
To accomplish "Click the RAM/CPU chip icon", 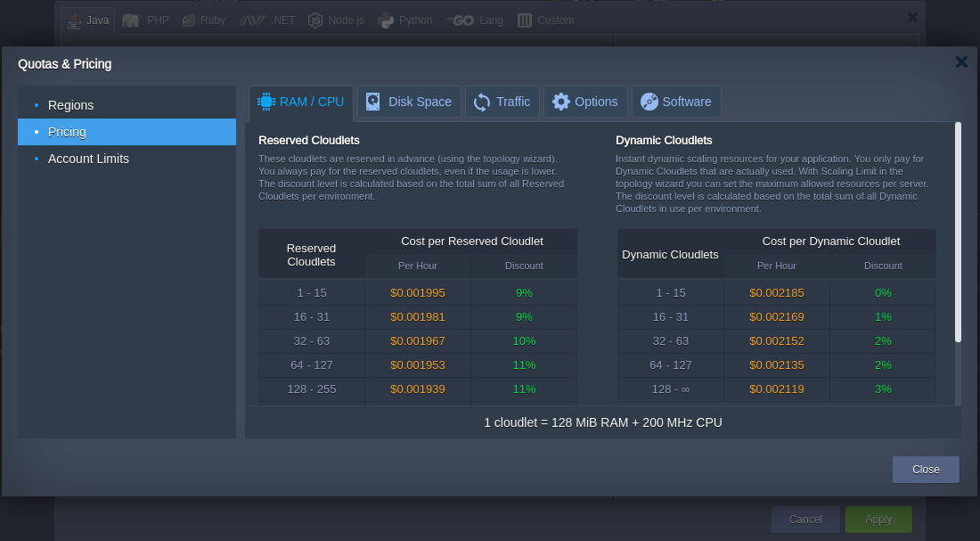I will click(x=266, y=101).
